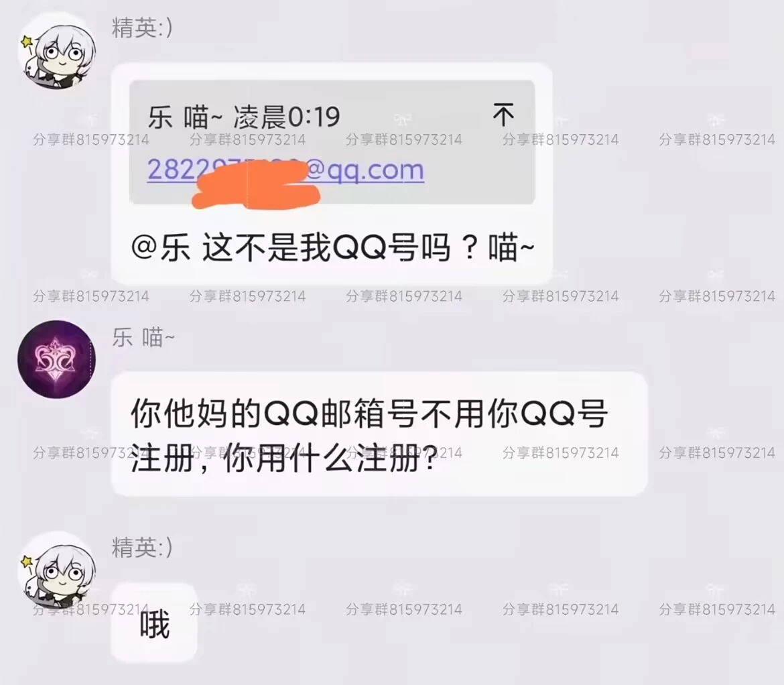
Task: Select the 哦 message bubble
Action: (x=154, y=623)
